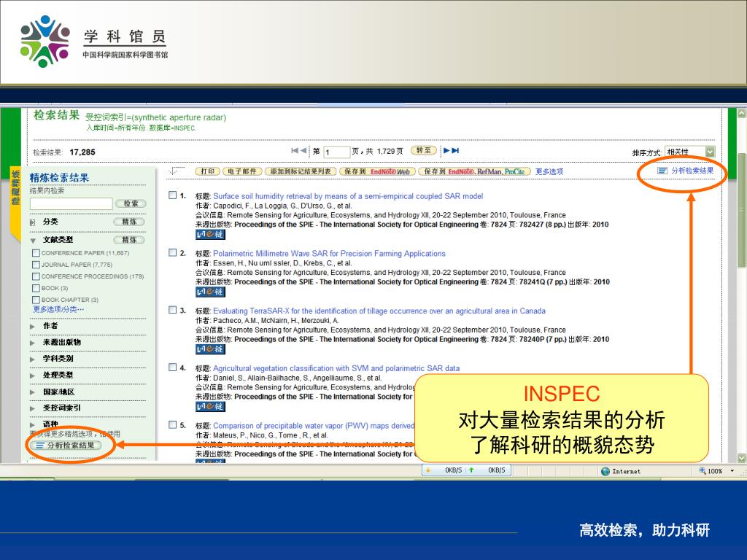Screen dimensions: 747x560
Task: Click the Internet zone globe icon
Action: click(x=605, y=471)
